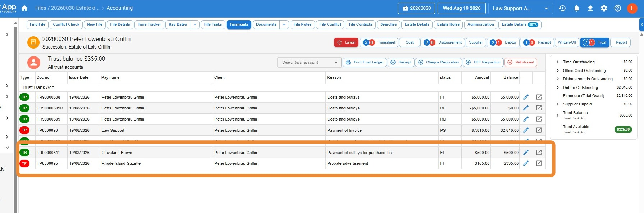This screenshot has height=213, width=644.
Task: Go to the home icon
Action: 24,8
